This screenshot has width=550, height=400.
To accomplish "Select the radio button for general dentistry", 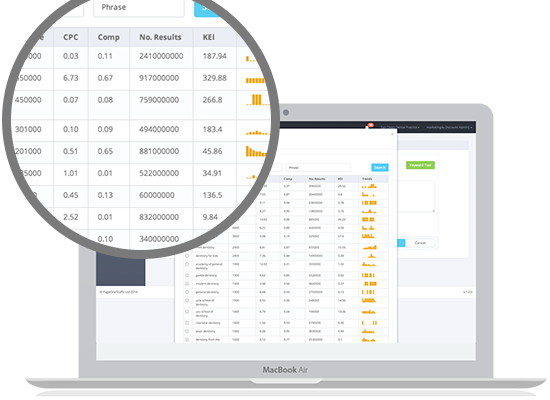I will coord(187,292).
